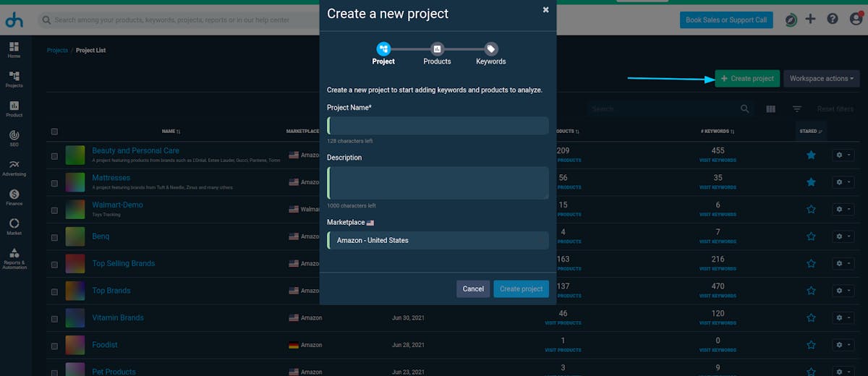Check the Foodist row checkbox
The image size is (868, 376).
[x=54, y=346]
